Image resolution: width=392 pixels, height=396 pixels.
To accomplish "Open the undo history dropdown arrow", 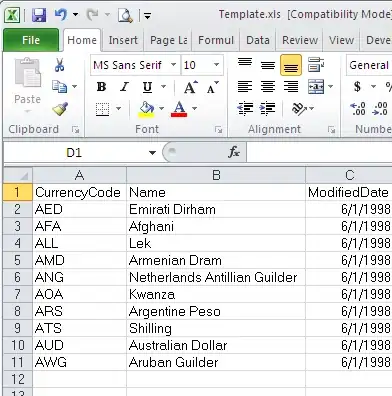I will [x=76, y=15].
